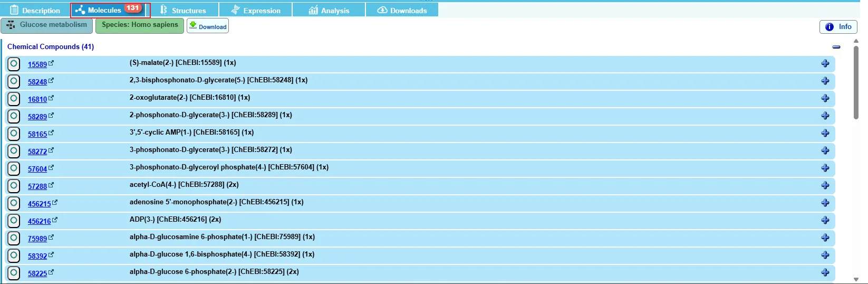Collapse the Chemical Compounds section
The image size is (868, 284).
pyautogui.click(x=836, y=47)
